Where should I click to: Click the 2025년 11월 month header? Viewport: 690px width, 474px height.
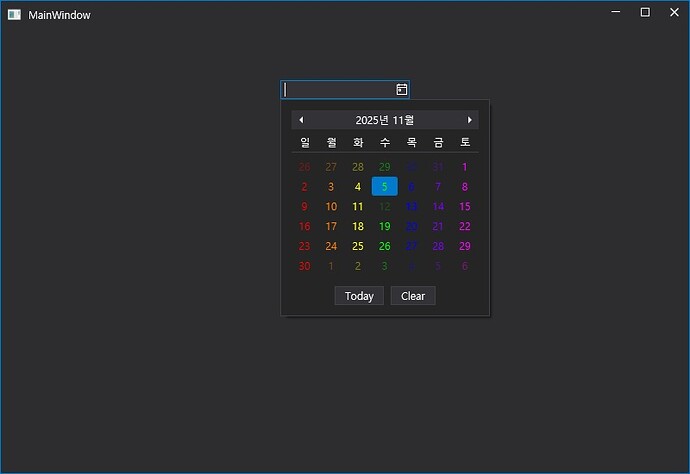(385, 120)
